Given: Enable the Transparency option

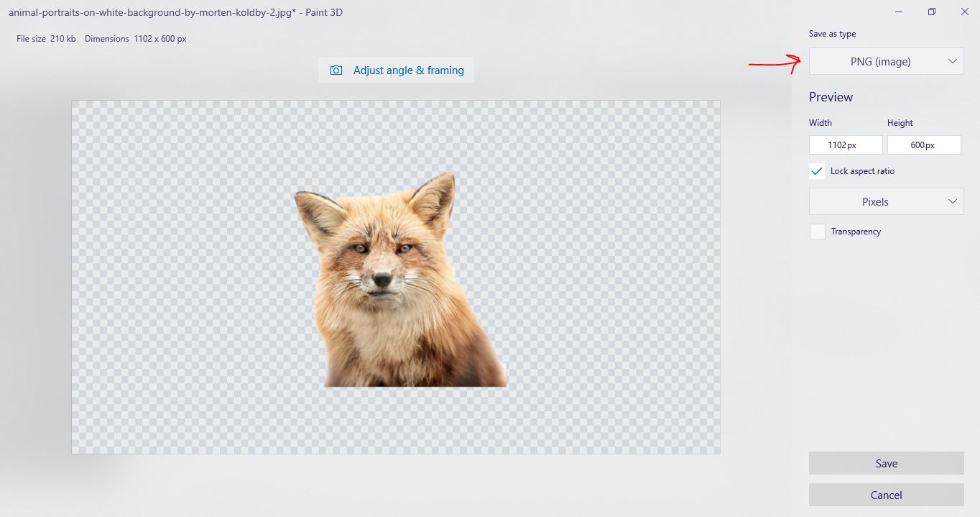Looking at the screenshot, I should tap(817, 231).
